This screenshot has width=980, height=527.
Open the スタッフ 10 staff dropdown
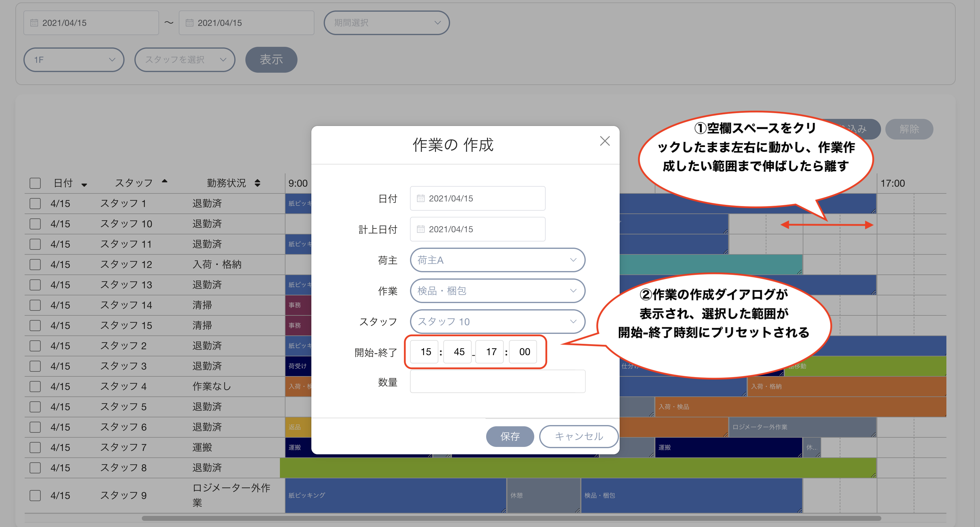tap(497, 322)
